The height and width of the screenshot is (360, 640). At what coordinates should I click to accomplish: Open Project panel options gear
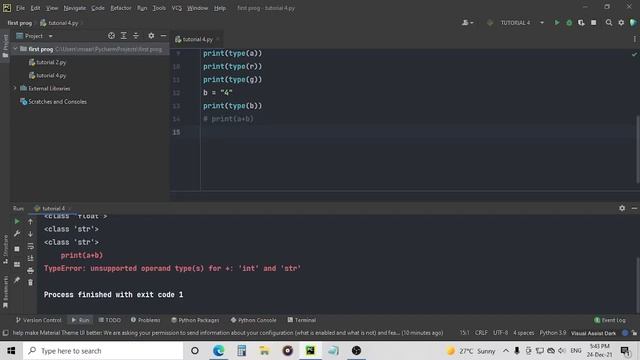point(151,36)
